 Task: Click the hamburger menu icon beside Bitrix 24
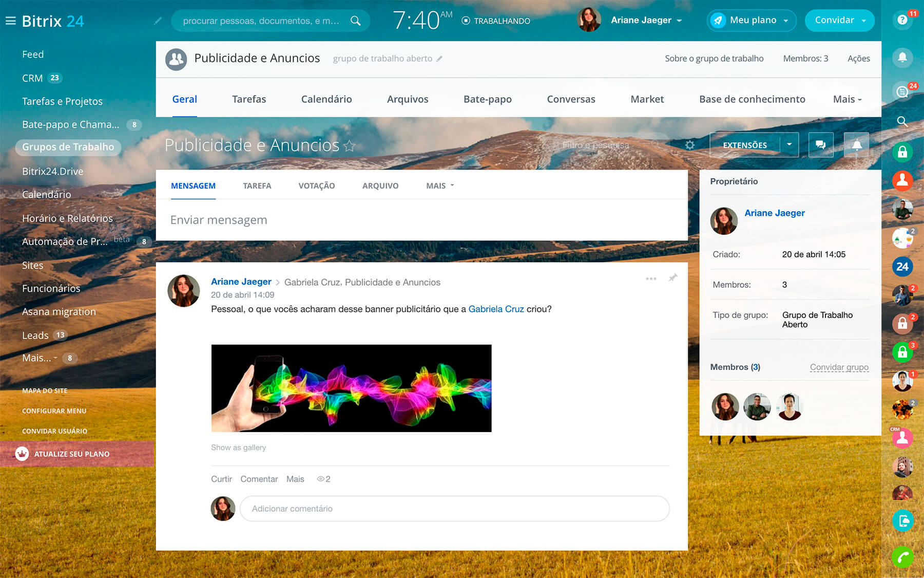coord(10,21)
